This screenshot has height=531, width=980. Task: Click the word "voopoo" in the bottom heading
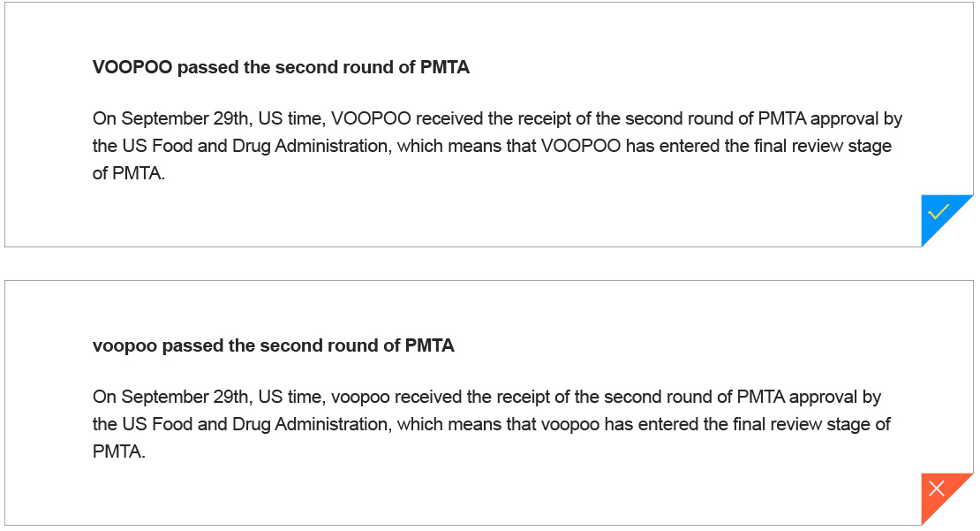(x=124, y=345)
